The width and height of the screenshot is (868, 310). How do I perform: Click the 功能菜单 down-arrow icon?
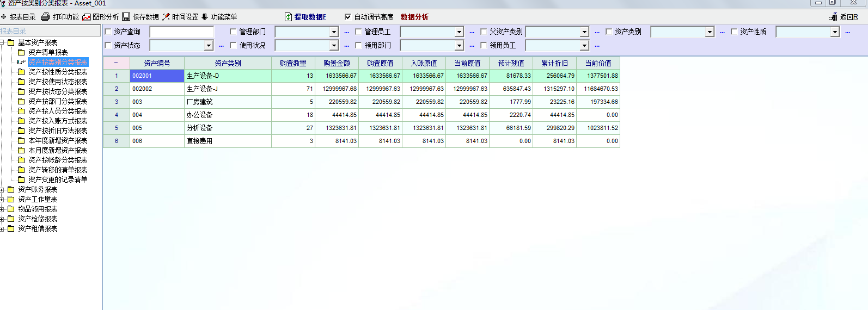pos(205,17)
